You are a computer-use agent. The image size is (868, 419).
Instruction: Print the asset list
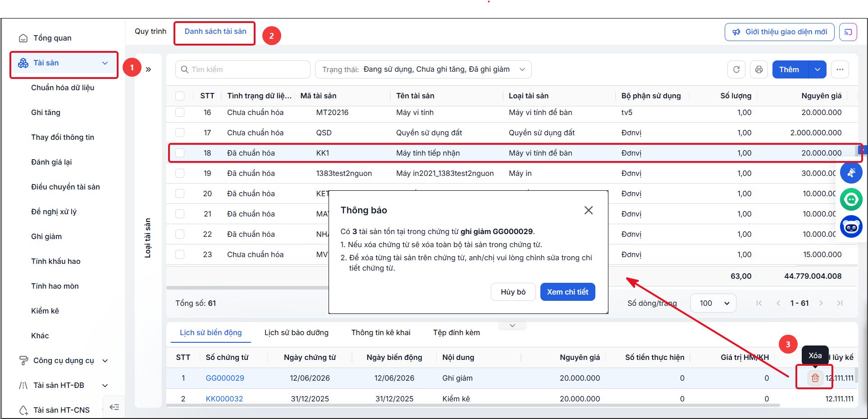759,69
